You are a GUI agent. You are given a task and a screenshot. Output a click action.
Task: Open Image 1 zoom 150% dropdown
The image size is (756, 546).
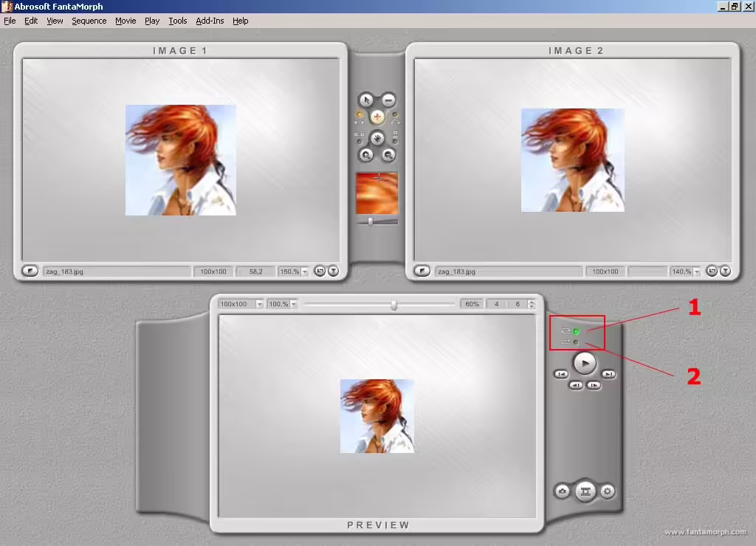[305, 272]
